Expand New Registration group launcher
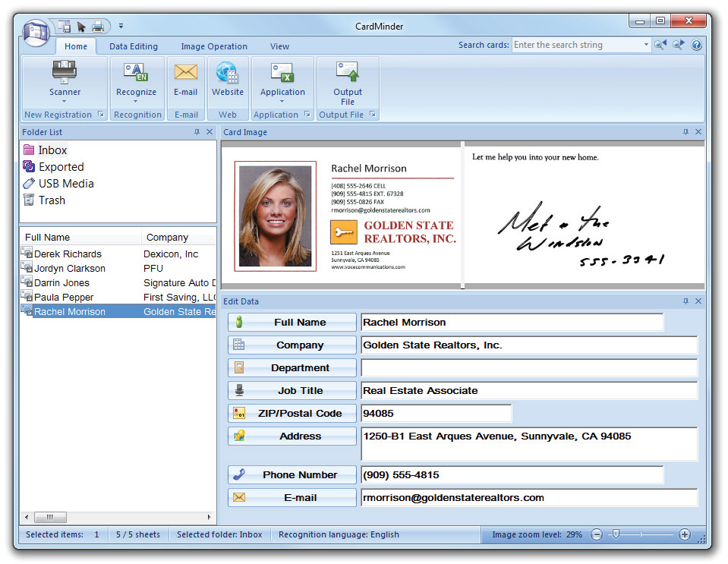This screenshot has height=564, width=728. pos(100,115)
